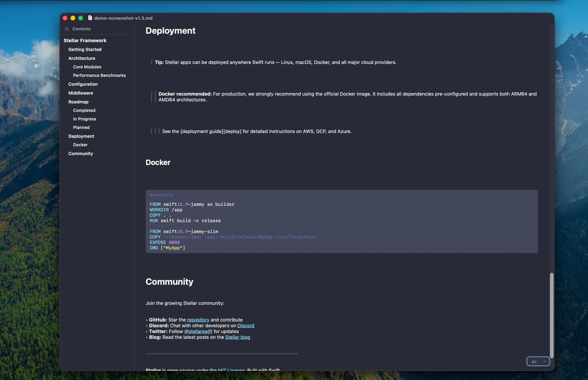Jump to Middleware in sidebar
Viewport: 588px width, 380px height.
pyautogui.click(x=81, y=93)
